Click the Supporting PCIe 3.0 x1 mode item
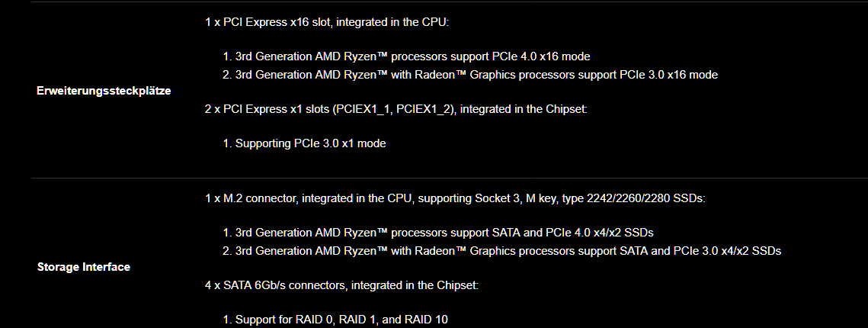Image resolution: width=868 pixels, height=328 pixels. [304, 143]
